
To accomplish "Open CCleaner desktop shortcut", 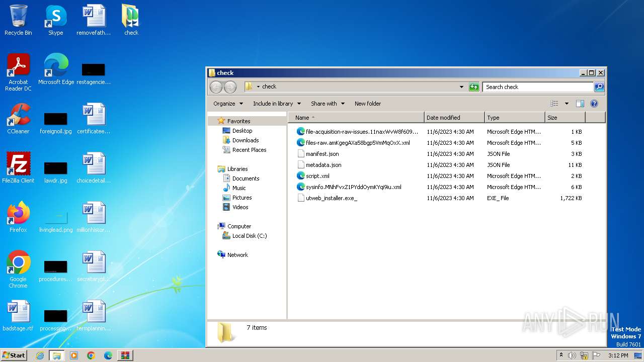I will click(18, 119).
